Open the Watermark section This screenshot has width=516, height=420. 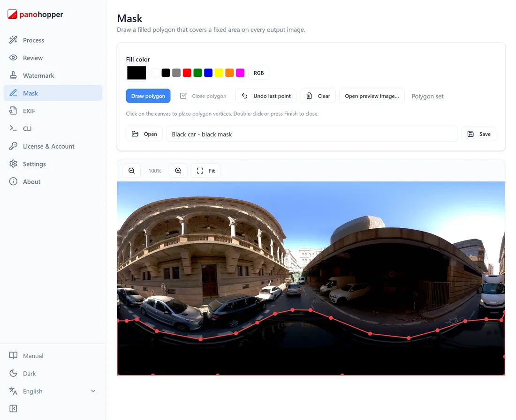point(53,75)
